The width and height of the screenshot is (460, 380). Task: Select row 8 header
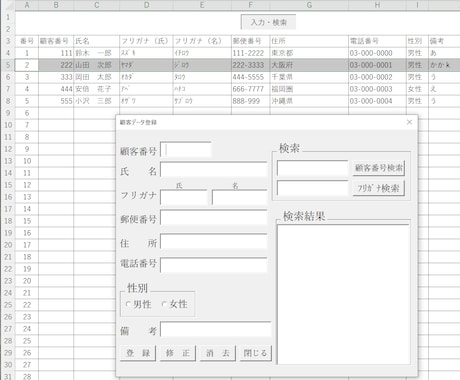(x=8, y=101)
